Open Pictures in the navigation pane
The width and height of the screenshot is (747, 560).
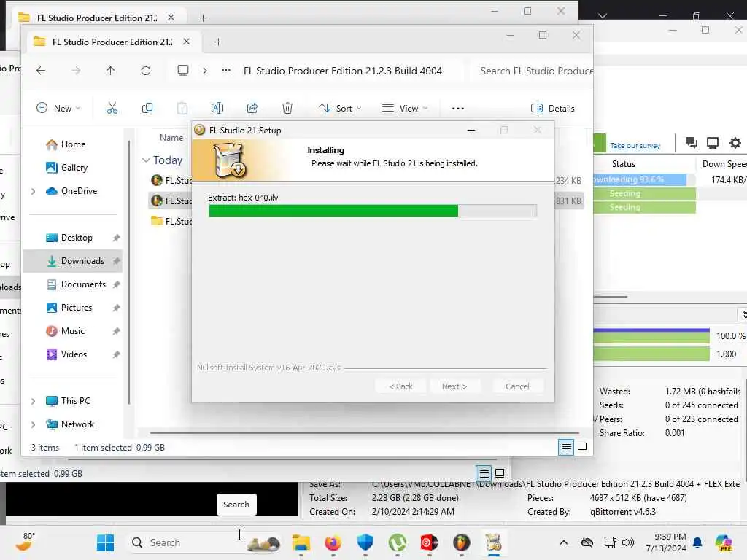pos(76,308)
